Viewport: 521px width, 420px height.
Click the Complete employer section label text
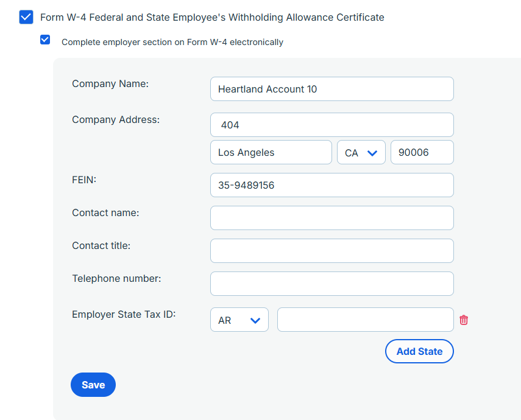[172, 42]
